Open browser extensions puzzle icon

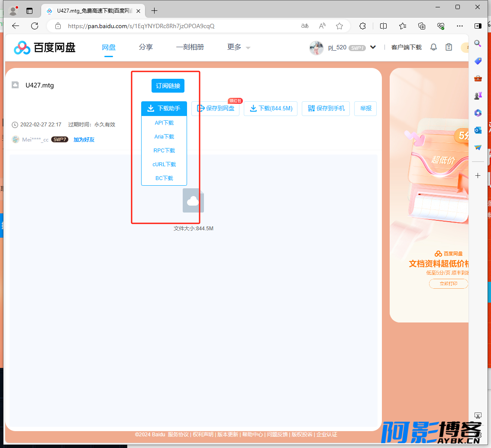pos(362,26)
